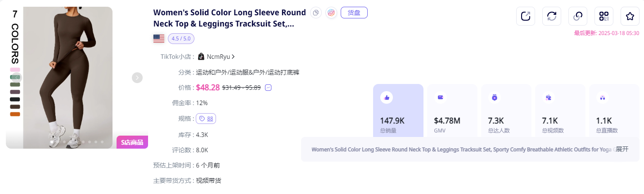Click the 货盘 button

[x=354, y=13]
